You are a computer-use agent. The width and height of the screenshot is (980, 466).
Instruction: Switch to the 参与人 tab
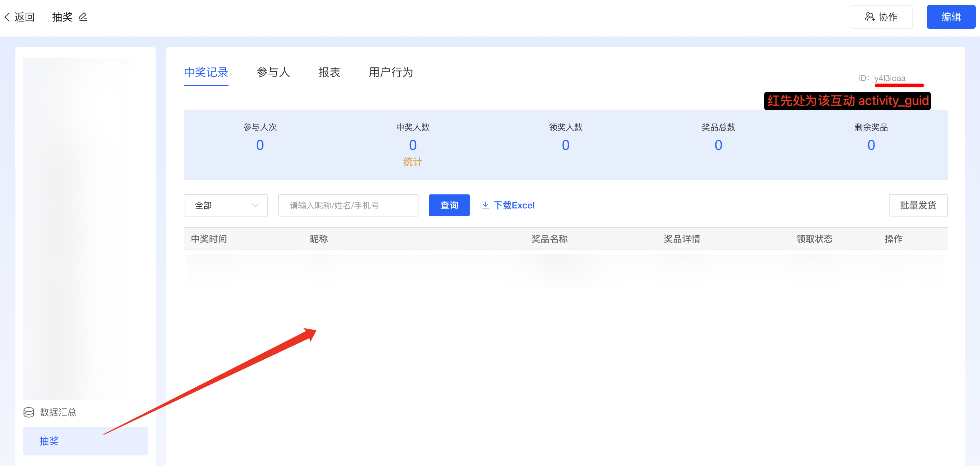[273, 72]
